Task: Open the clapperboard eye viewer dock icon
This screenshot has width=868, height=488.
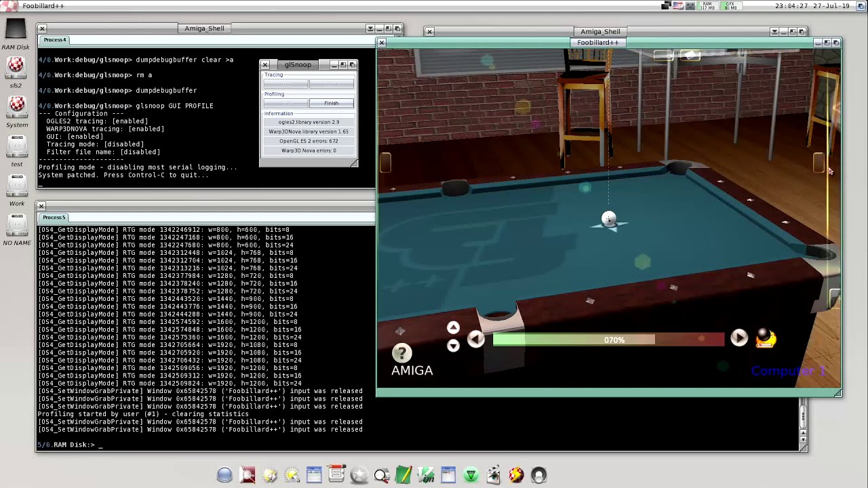Action: click(493, 475)
